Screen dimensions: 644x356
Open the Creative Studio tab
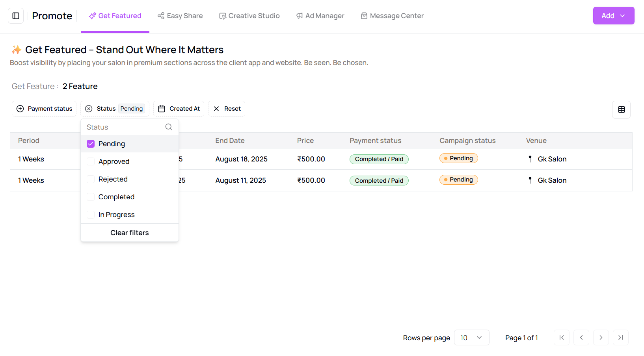point(249,16)
